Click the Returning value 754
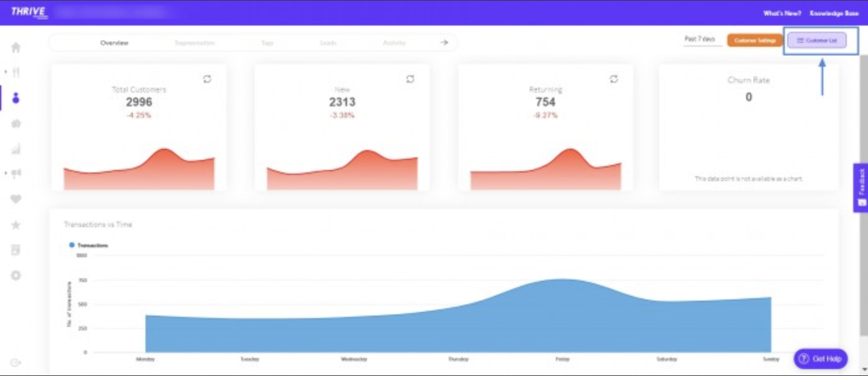The height and width of the screenshot is (376, 868). 545,102
